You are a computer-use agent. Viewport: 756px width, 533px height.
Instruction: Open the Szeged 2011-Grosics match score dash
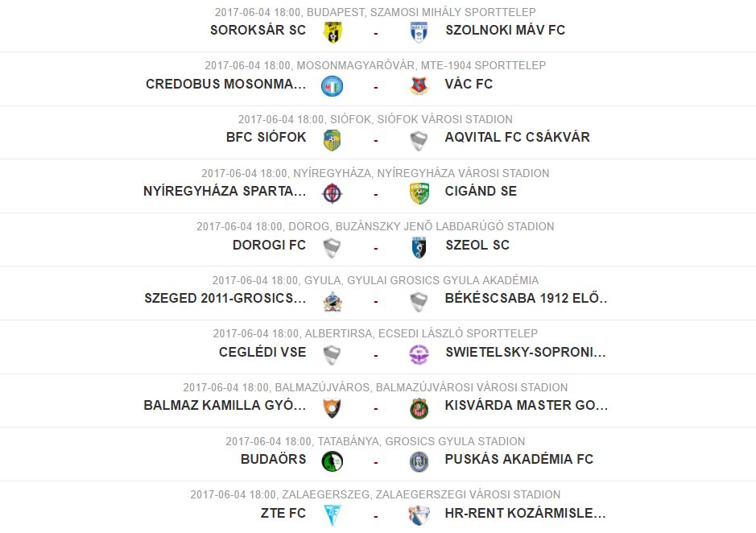coord(376,302)
